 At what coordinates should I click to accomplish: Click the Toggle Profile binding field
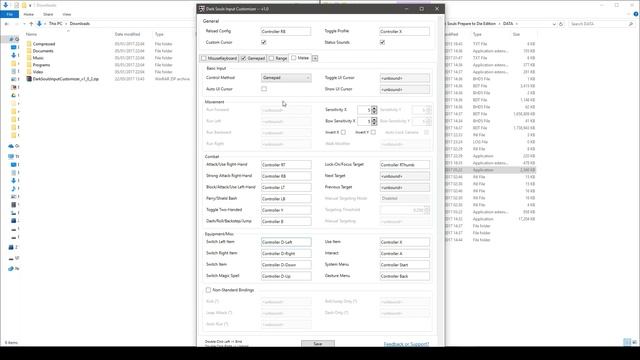(x=404, y=31)
